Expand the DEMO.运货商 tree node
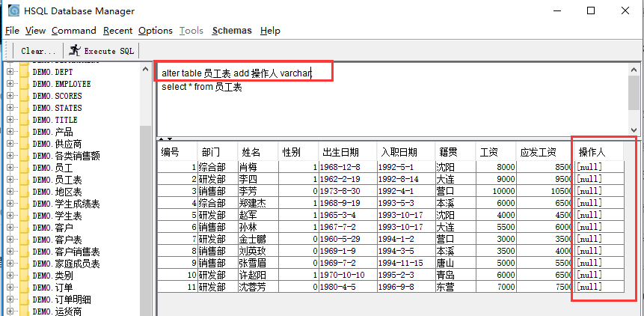The height and width of the screenshot is (316, 644). (10, 311)
